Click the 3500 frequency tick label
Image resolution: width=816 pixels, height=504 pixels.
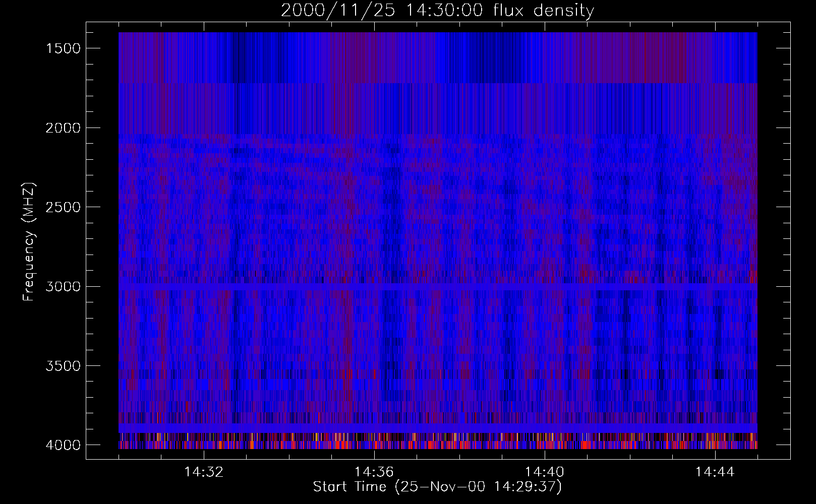click(x=63, y=366)
